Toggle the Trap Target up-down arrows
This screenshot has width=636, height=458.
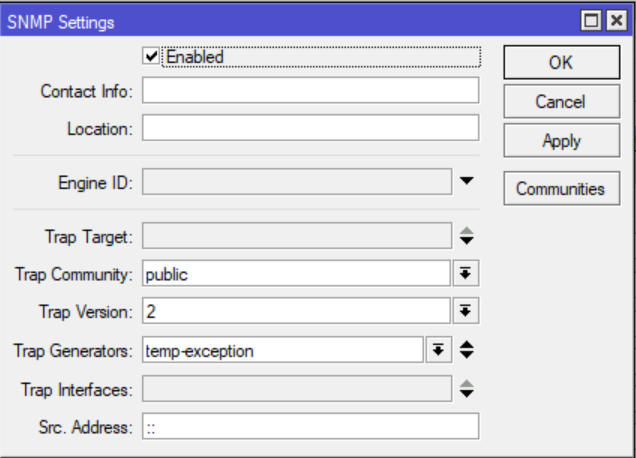(467, 237)
